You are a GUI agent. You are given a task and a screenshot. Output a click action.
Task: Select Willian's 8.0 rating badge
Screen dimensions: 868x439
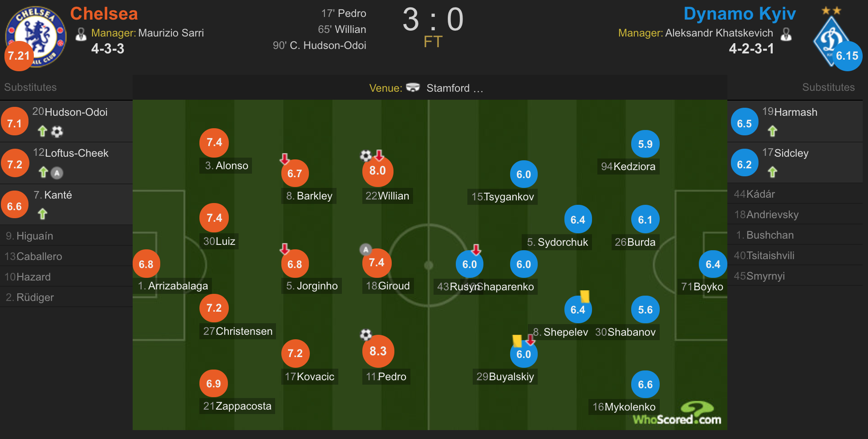[377, 171]
